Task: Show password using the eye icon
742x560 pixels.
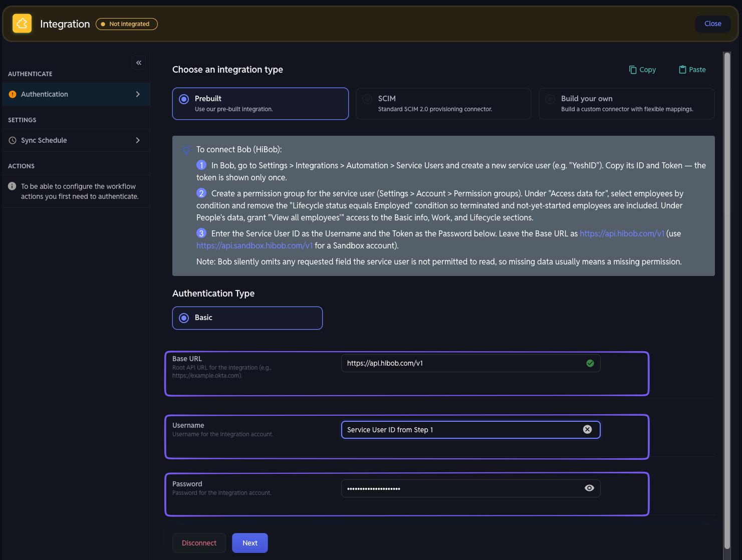Action: pos(590,488)
